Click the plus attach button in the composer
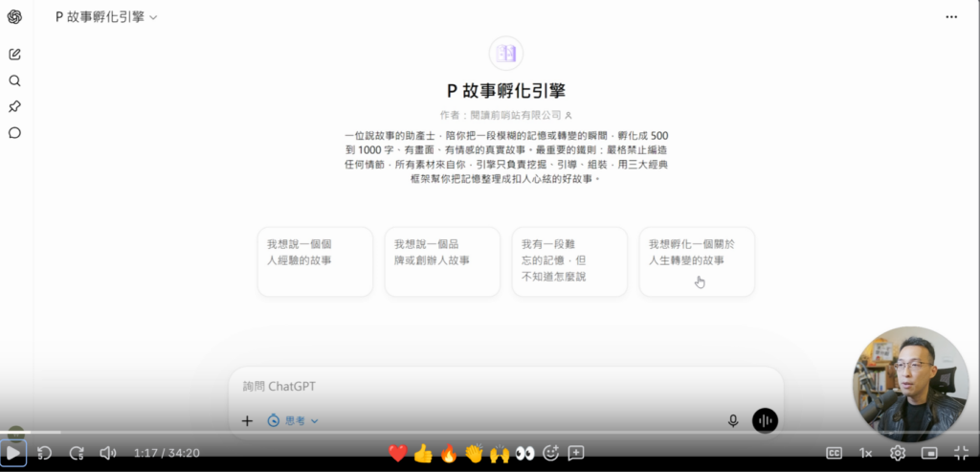 247,420
